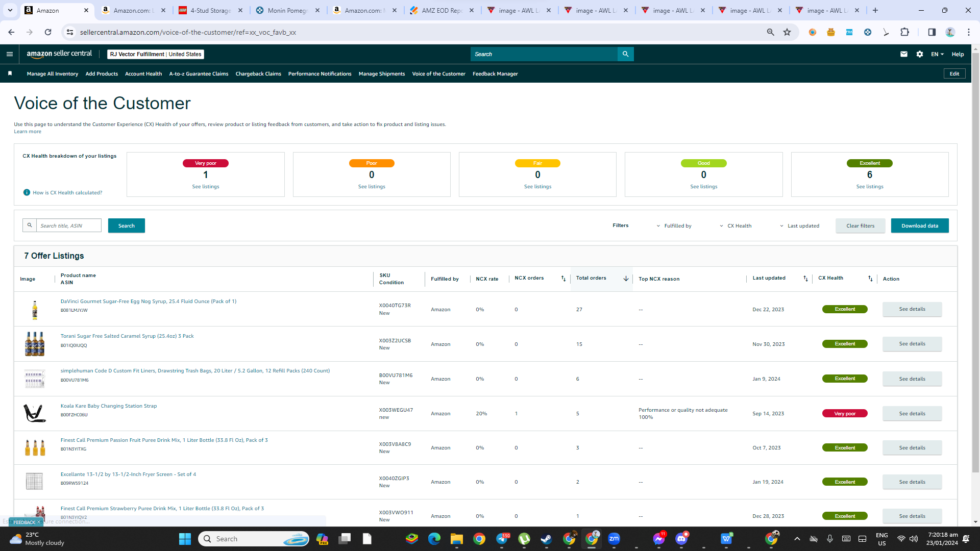The width and height of the screenshot is (980, 551).
Task: Switch to the 4-Stud Storage browser tab
Action: (x=211, y=10)
